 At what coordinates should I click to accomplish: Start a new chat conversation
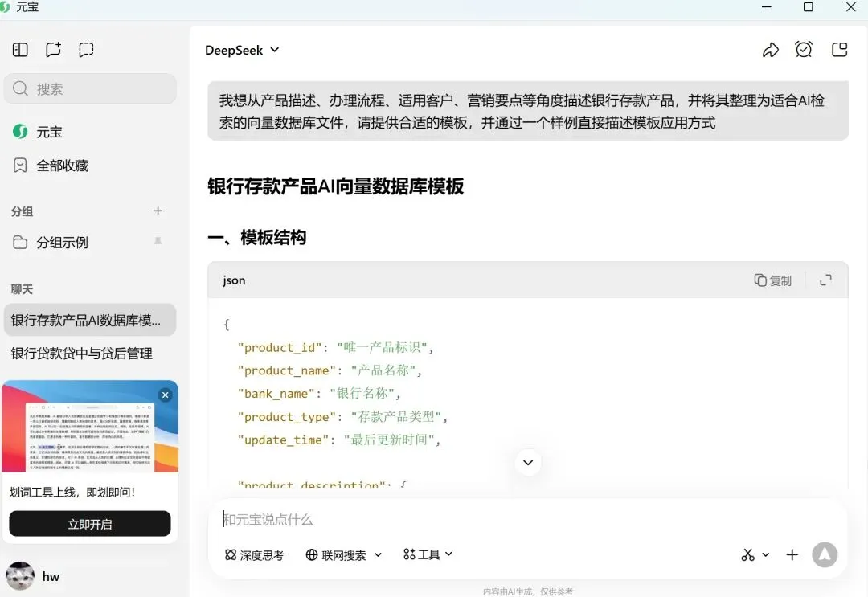pos(53,49)
